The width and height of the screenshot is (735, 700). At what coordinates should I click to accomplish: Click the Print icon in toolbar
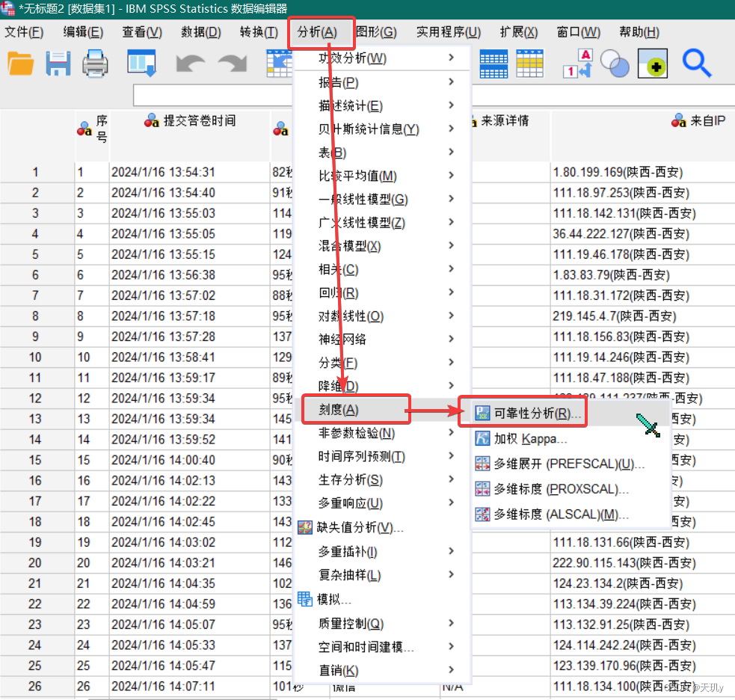tap(95, 64)
